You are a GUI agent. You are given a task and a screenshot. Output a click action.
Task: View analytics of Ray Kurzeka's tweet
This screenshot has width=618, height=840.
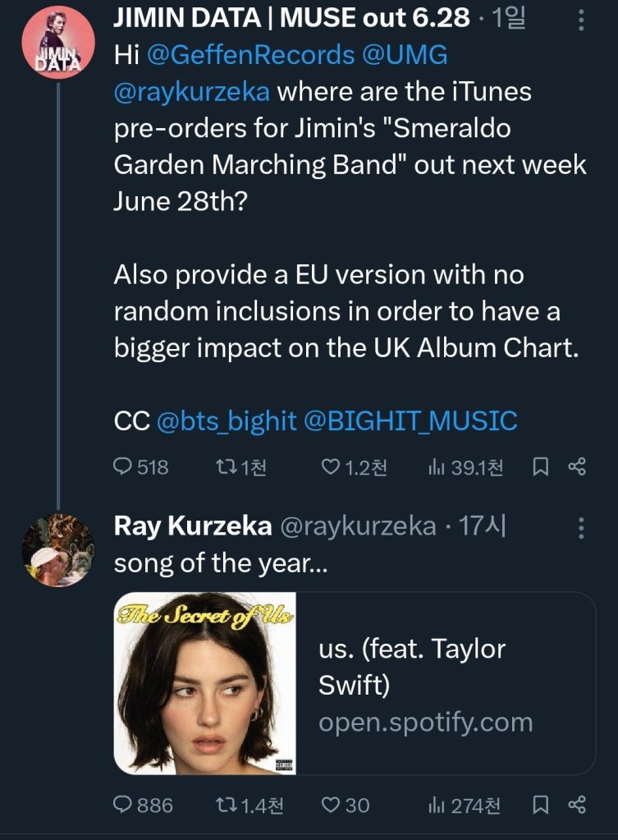pyautogui.click(x=437, y=805)
